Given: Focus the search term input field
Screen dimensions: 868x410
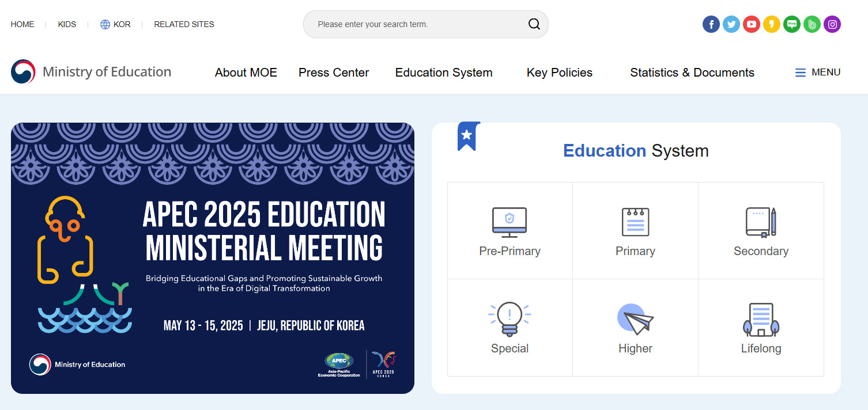Looking at the screenshot, I should click(415, 24).
